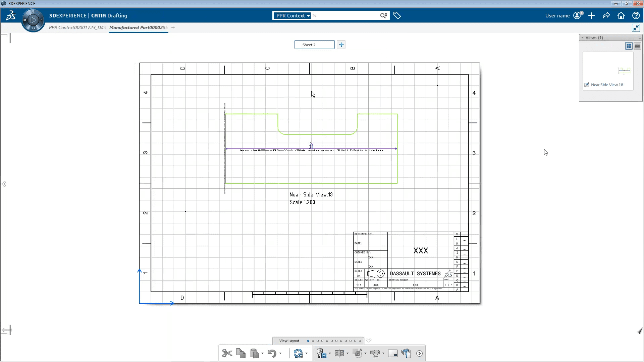Click the Update drawing icon
This screenshot has width=644, height=362.
[x=298, y=353]
